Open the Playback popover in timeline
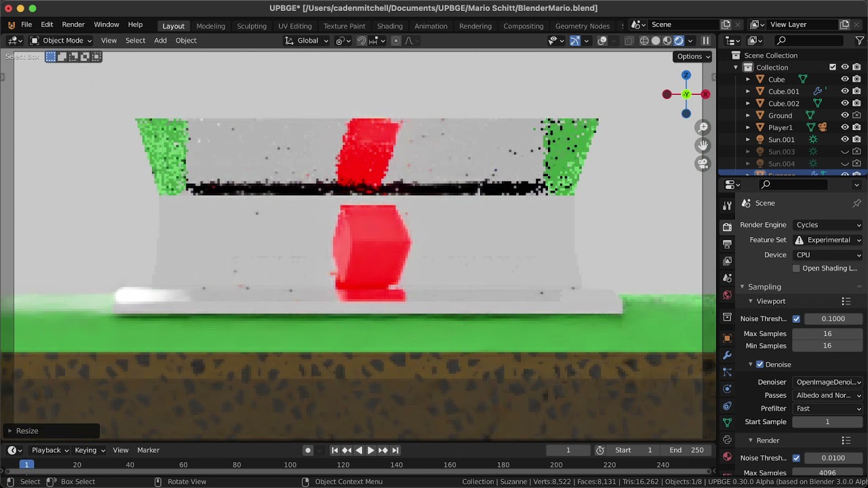Screen dimensions: 868x488 (x=50, y=450)
